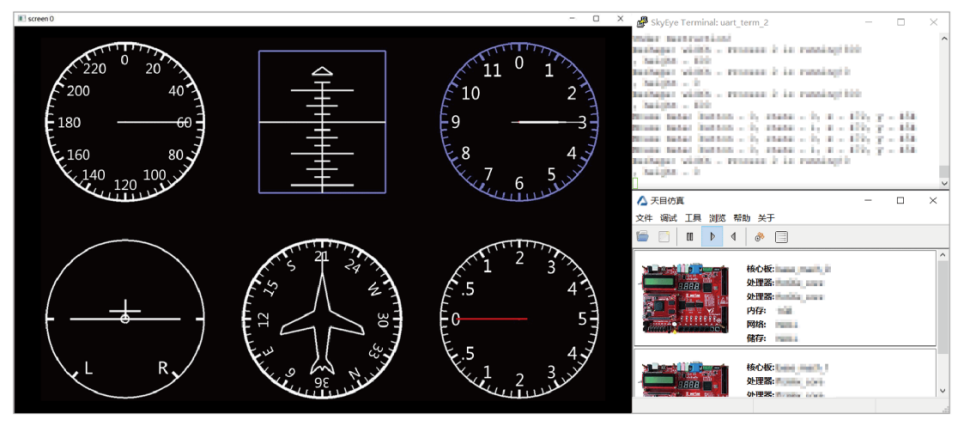Screen dimensions: 964x426
Task: Click the vertical speed gauge with red needle
Action: click(519, 318)
